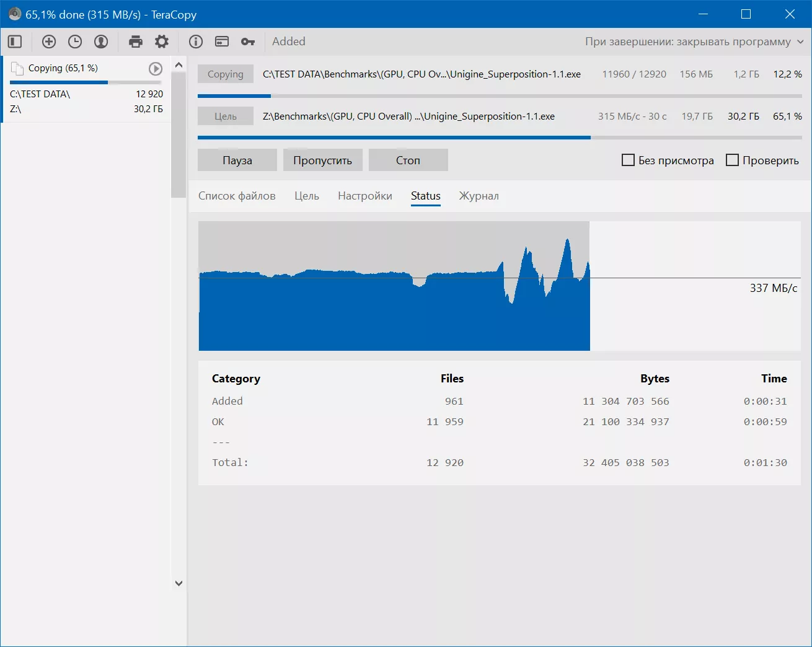812x647 pixels.
Task: Click the Z:\Benchmarks target file path
Action: (408, 117)
